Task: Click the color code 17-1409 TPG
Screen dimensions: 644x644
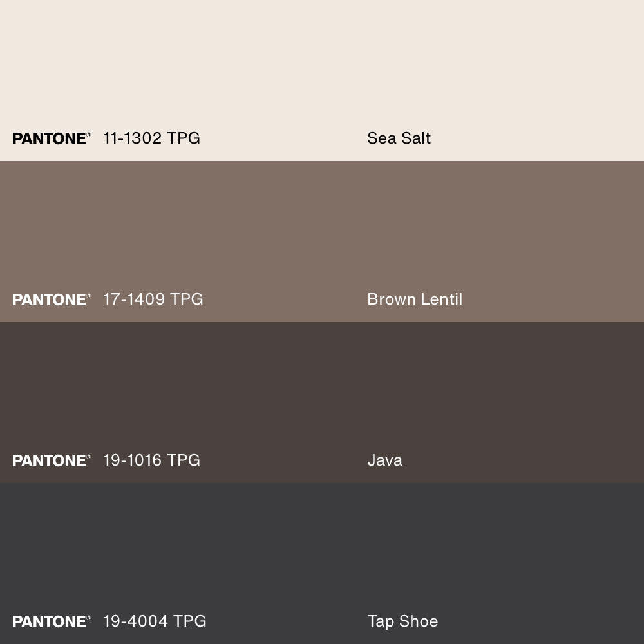Action: point(153,299)
